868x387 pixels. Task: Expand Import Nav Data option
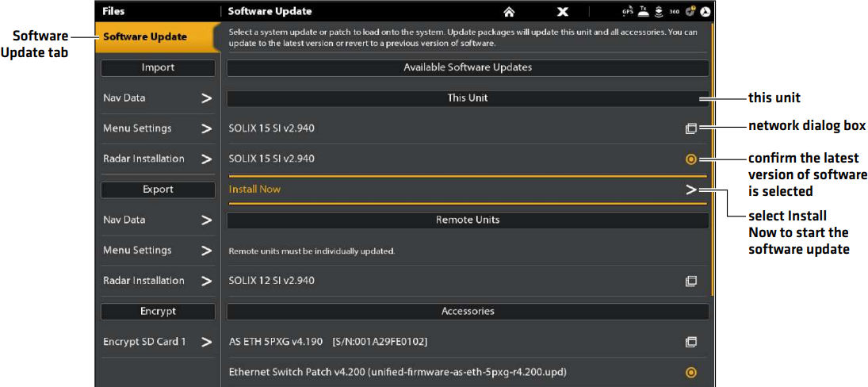point(158,98)
